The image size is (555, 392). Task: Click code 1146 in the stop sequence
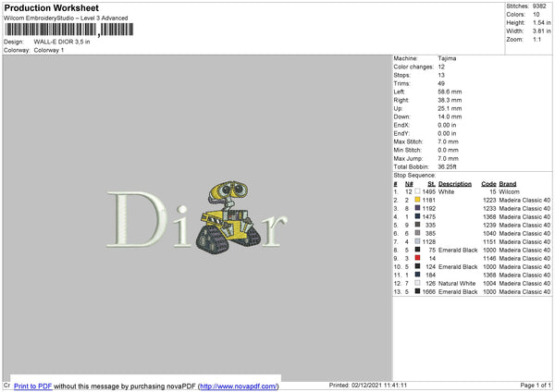click(x=489, y=258)
